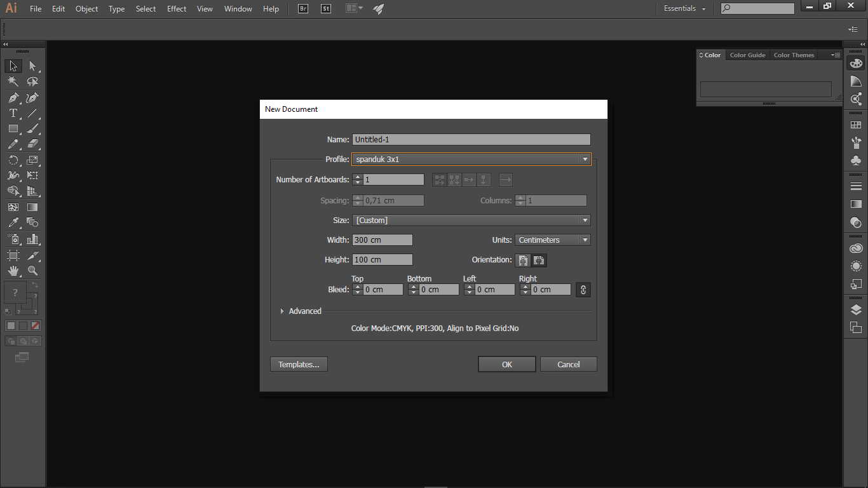
Task: Select the Column Graph tool
Action: coord(32,239)
